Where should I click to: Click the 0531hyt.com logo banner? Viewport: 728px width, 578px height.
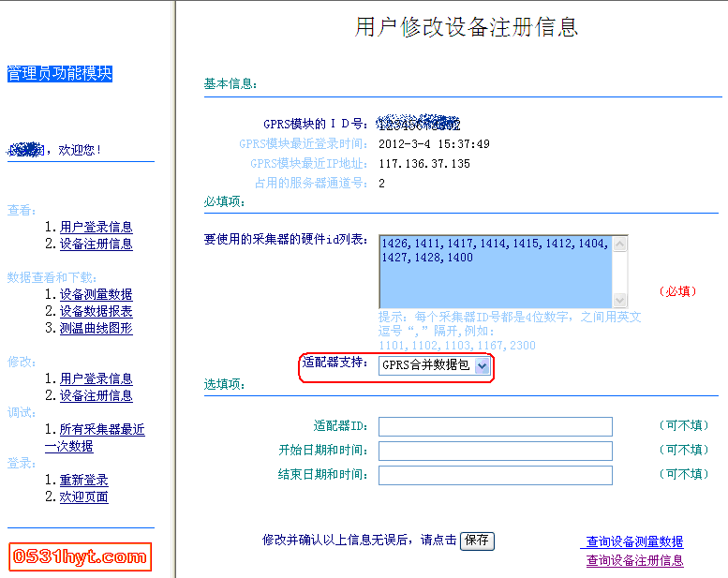click(x=80, y=556)
